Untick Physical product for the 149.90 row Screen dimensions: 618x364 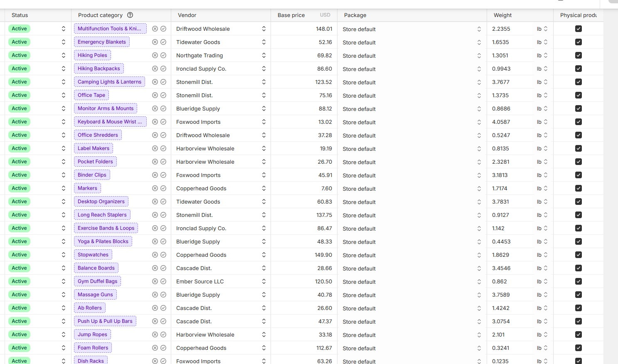[579, 255]
